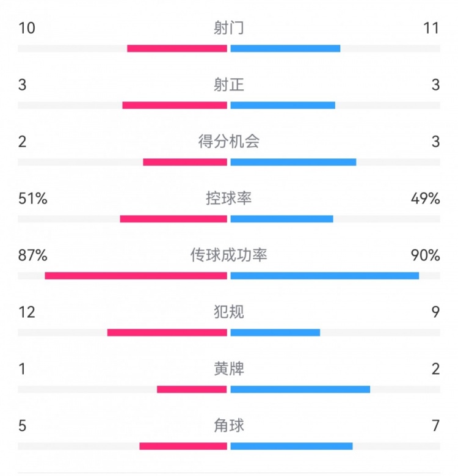Viewport: 458px width, 476px height.
Task: Select the 控球率 stat label
Action: [x=229, y=199]
